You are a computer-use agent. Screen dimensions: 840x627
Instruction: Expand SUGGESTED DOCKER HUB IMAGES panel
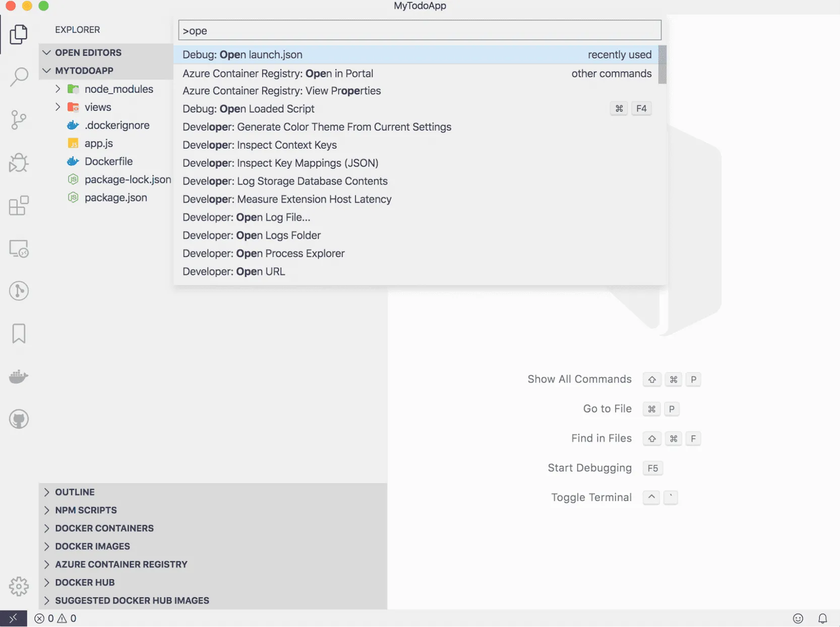pos(213,601)
